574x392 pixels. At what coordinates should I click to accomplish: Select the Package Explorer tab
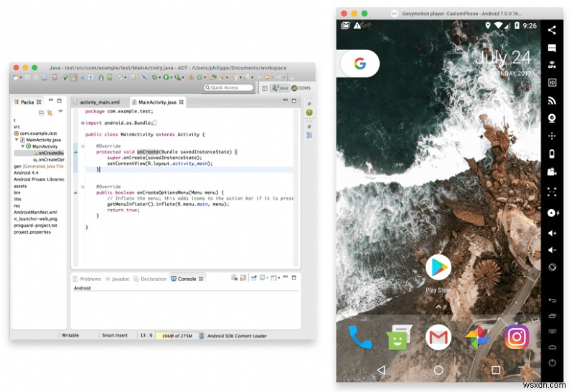coord(27,102)
